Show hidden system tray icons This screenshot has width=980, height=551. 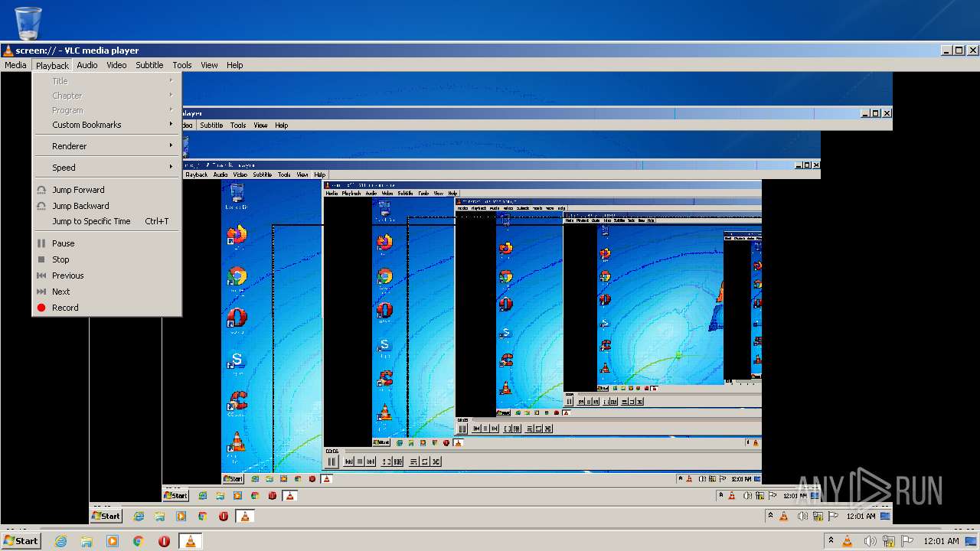tap(831, 541)
